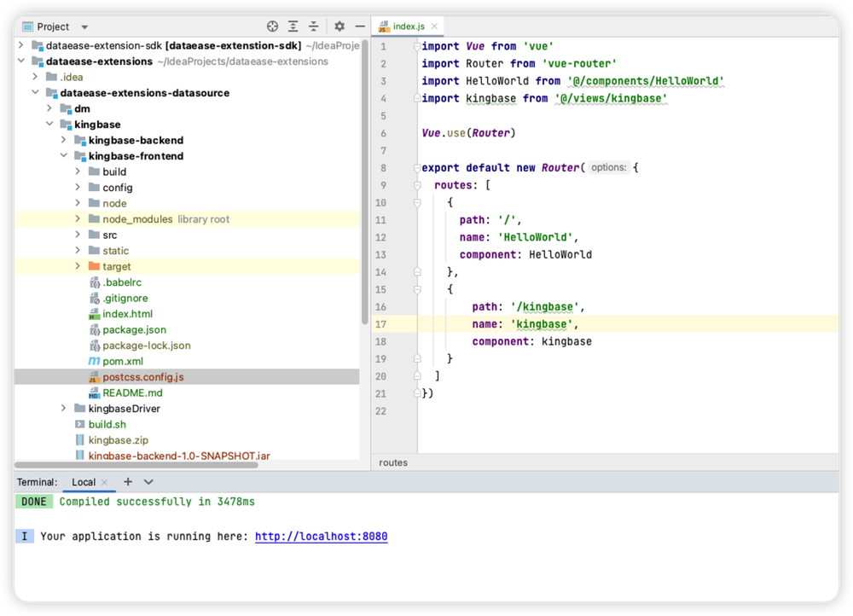Close the index.js editor tab
The image size is (853, 616).
[434, 26]
